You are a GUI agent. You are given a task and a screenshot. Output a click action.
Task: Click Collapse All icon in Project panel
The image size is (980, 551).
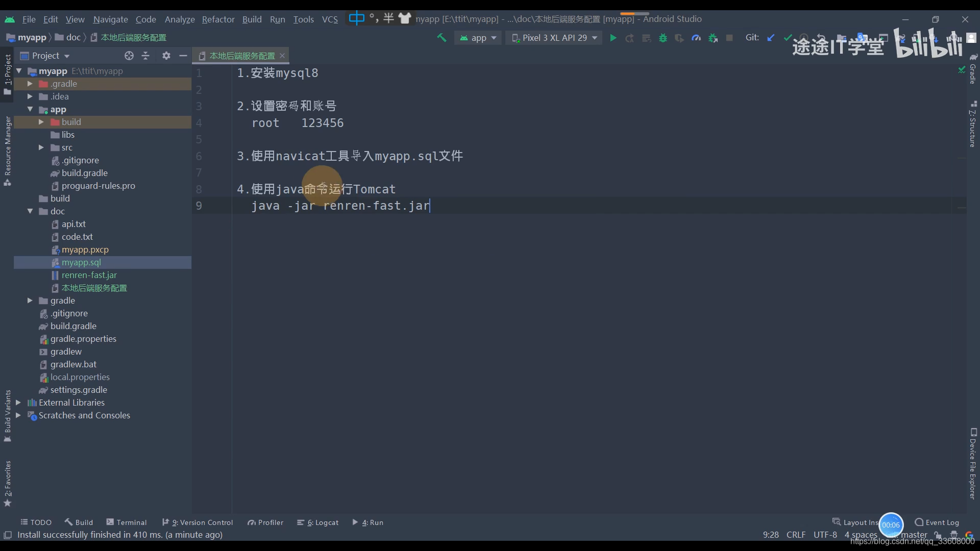tap(145, 56)
